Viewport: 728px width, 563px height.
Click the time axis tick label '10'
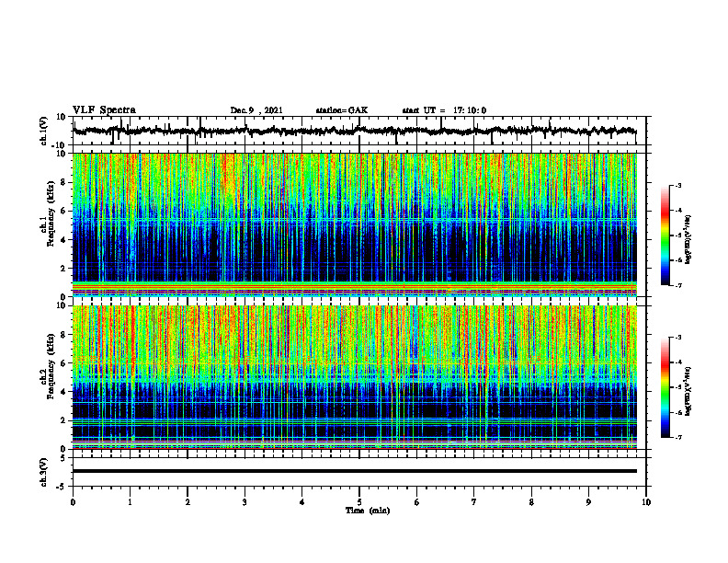[x=646, y=502]
